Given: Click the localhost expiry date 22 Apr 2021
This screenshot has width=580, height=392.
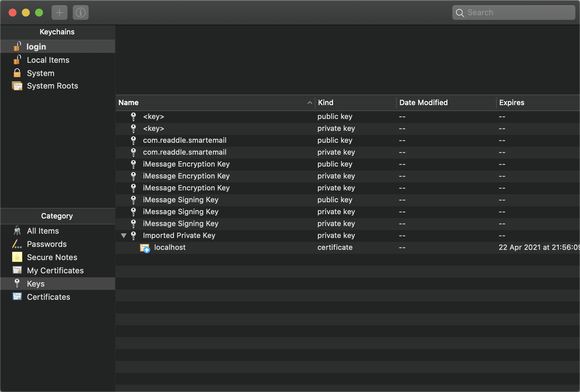Looking at the screenshot, I should pyautogui.click(x=539, y=248).
